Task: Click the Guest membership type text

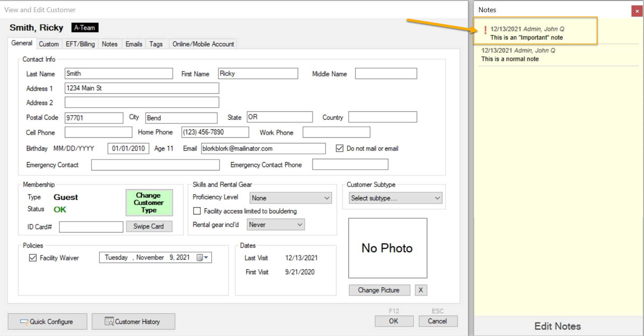Action: 66,197
